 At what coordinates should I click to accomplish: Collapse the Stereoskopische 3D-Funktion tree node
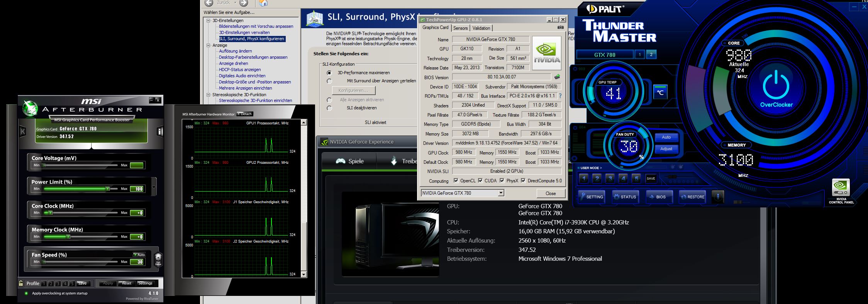[x=209, y=95]
